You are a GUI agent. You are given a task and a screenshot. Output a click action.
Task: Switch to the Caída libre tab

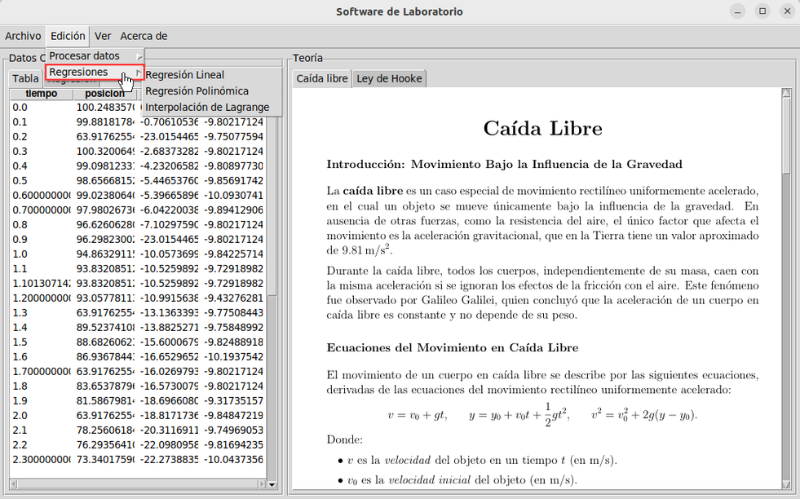coord(322,79)
